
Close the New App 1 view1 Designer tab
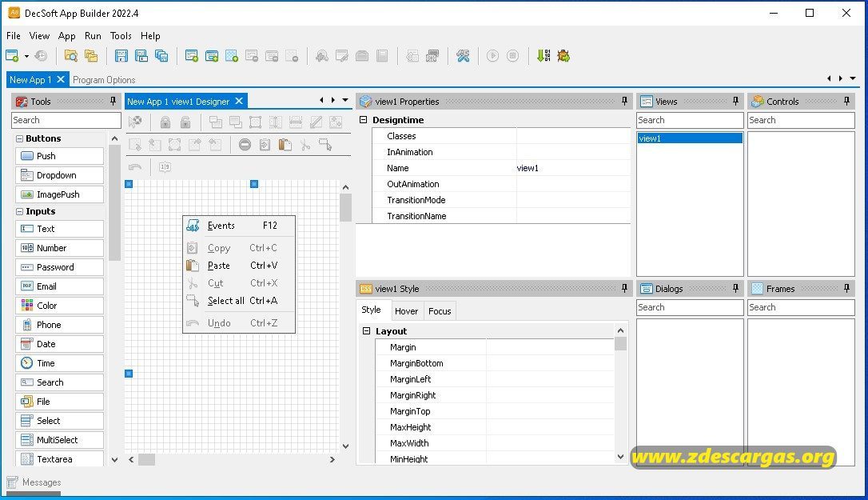(239, 101)
